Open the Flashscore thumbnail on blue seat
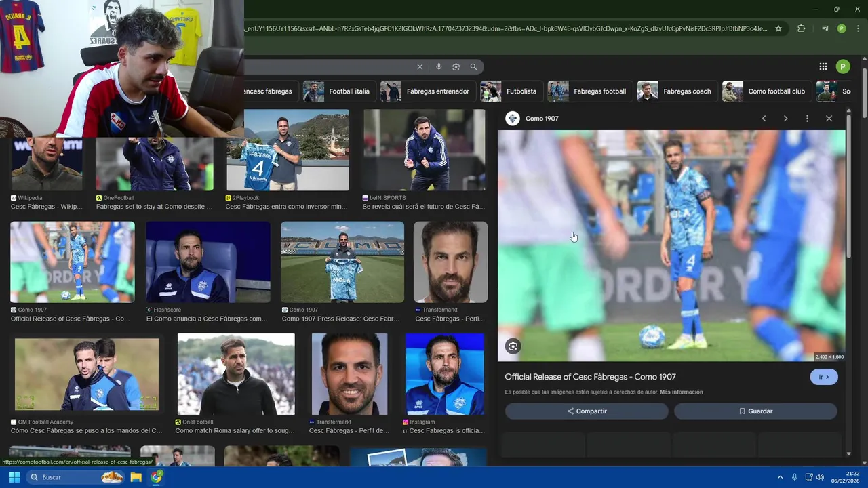Screen dimensions: 868x488 tap(208, 262)
